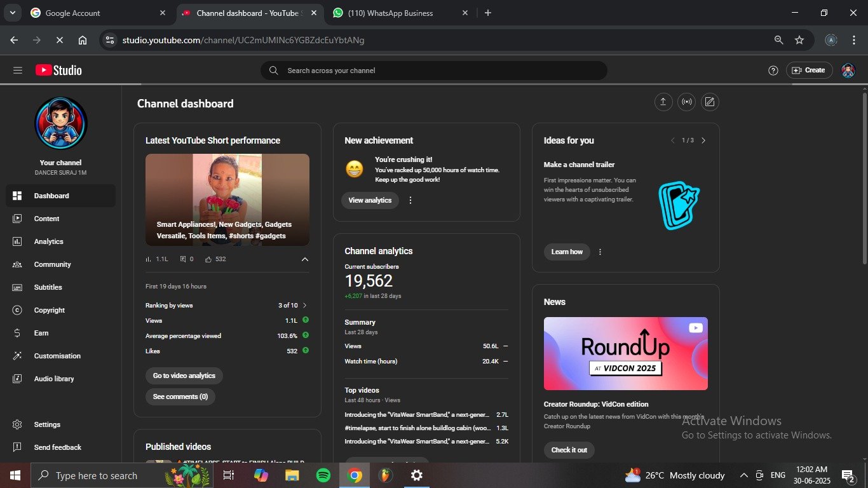Open Community in the sidebar
This screenshot has height=488, width=868.
pos(60,264)
